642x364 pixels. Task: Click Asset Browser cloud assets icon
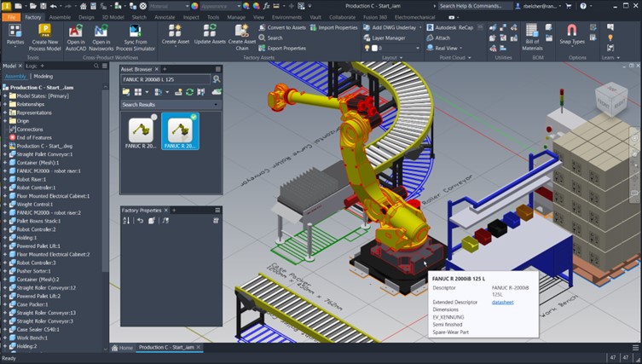pos(217,92)
